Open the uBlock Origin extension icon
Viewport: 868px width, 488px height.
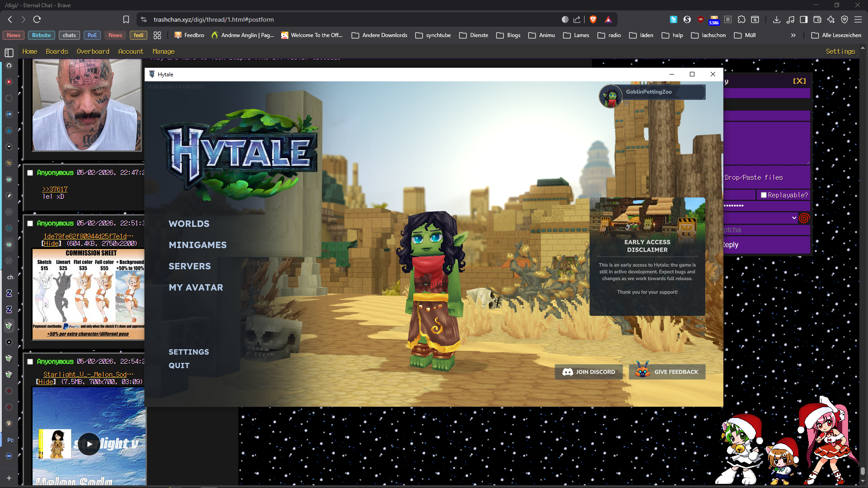(700, 19)
